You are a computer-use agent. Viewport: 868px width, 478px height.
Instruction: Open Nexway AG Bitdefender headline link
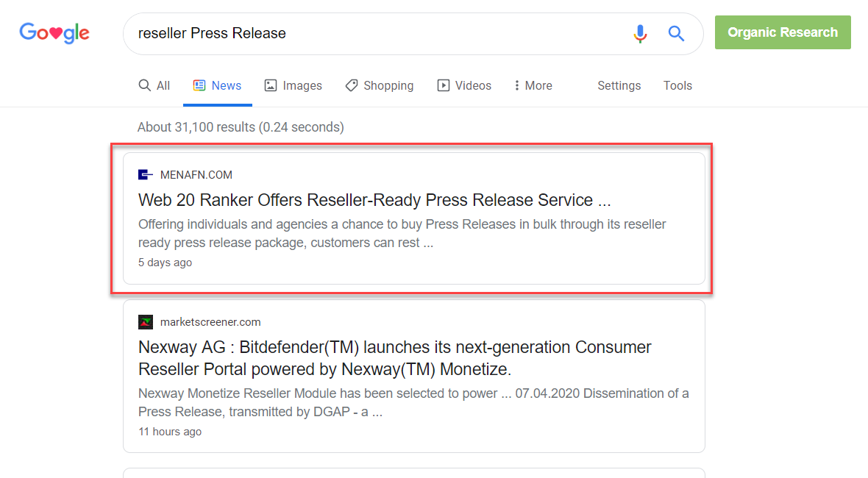coord(395,358)
